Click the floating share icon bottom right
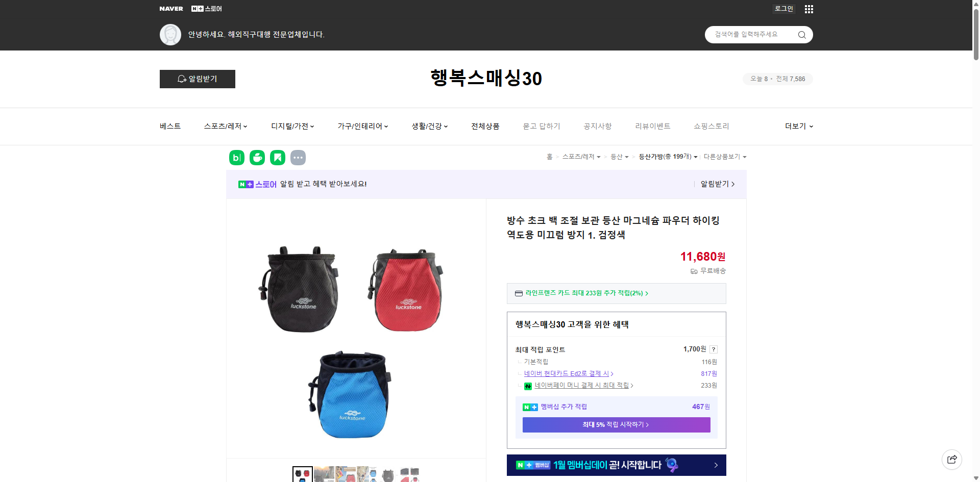 point(952,459)
